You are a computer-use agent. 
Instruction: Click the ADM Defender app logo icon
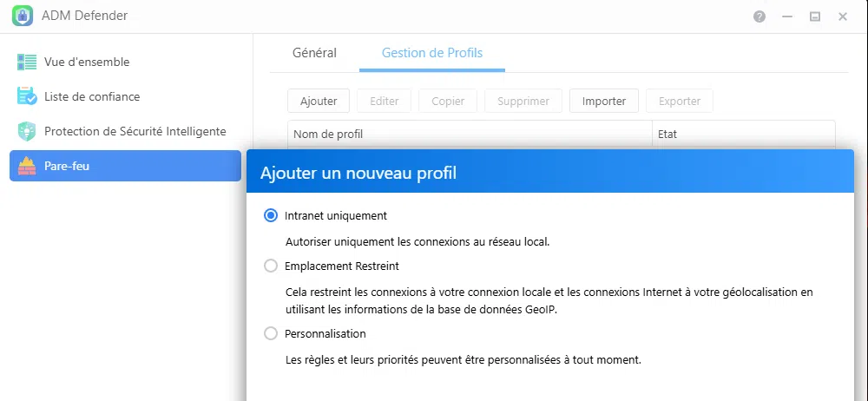coord(23,16)
